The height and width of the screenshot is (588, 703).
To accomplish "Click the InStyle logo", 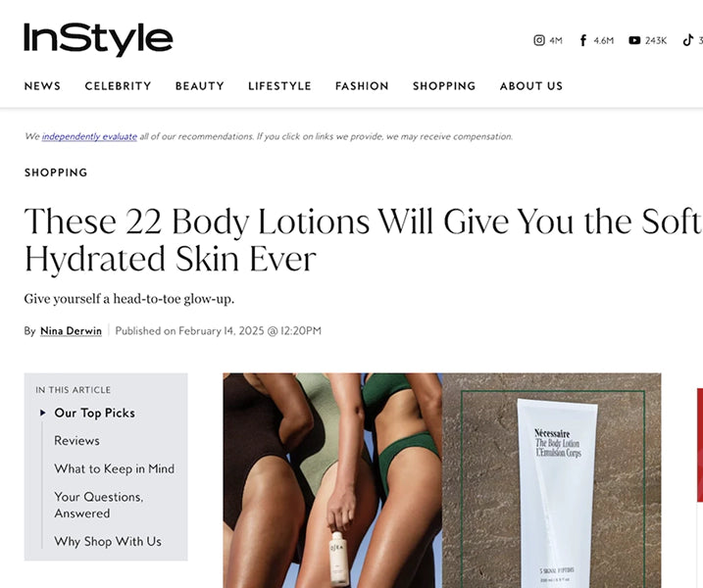I will point(98,39).
